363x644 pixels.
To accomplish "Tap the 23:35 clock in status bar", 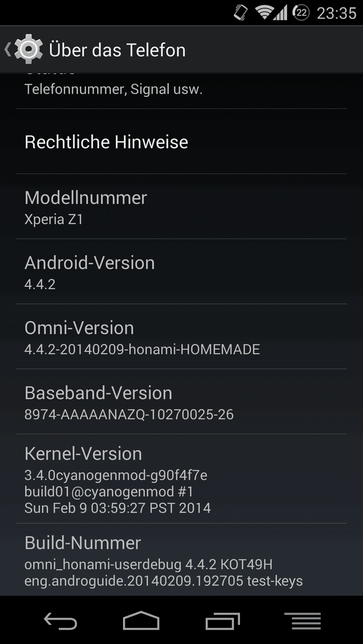I will (336, 13).
